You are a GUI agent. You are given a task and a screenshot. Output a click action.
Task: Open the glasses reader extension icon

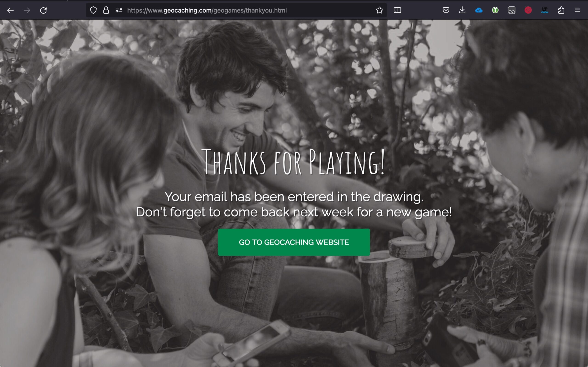click(x=512, y=10)
